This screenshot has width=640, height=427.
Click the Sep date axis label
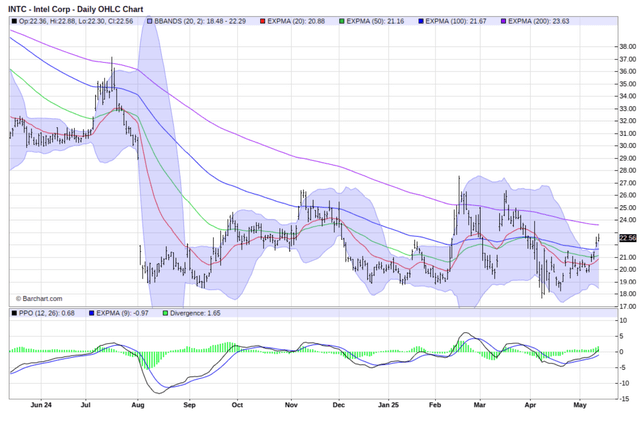coord(189,405)
